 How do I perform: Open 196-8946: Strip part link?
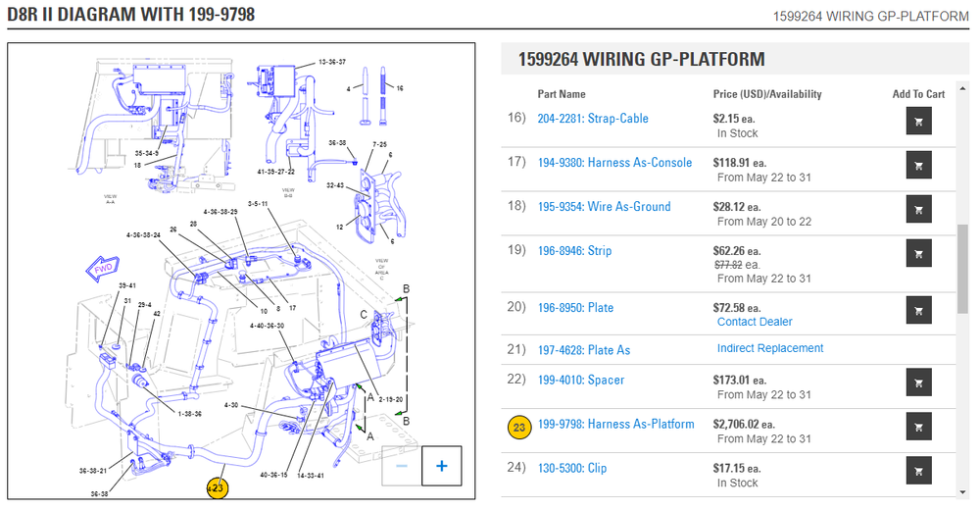point(574,251)
